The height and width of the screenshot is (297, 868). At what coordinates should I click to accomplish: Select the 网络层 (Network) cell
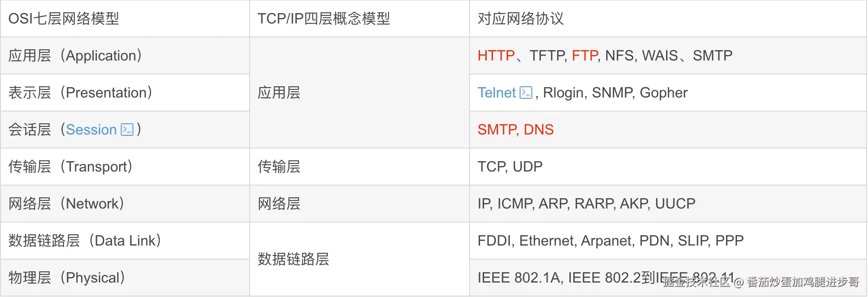tap(66, 204)
